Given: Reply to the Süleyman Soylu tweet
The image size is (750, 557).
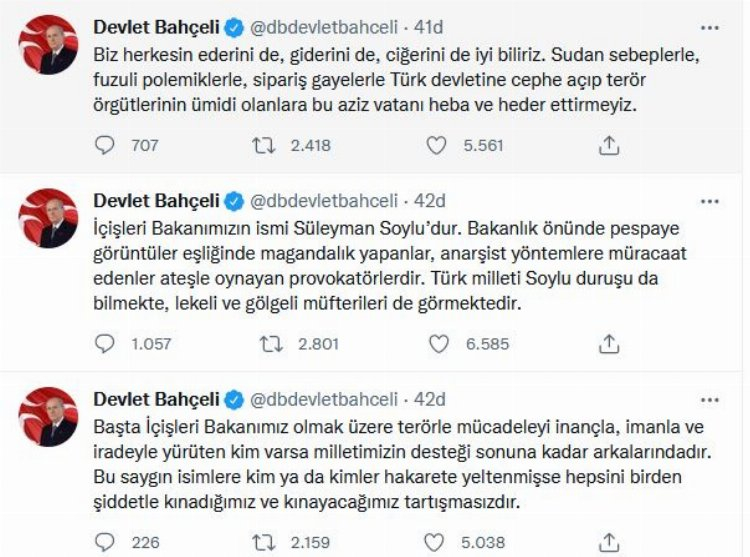Looking at the screenshot, I should [x=106, y=344].
